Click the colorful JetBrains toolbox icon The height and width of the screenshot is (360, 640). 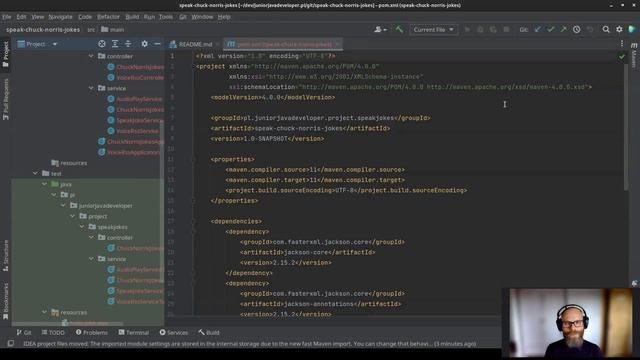point(632,29)
